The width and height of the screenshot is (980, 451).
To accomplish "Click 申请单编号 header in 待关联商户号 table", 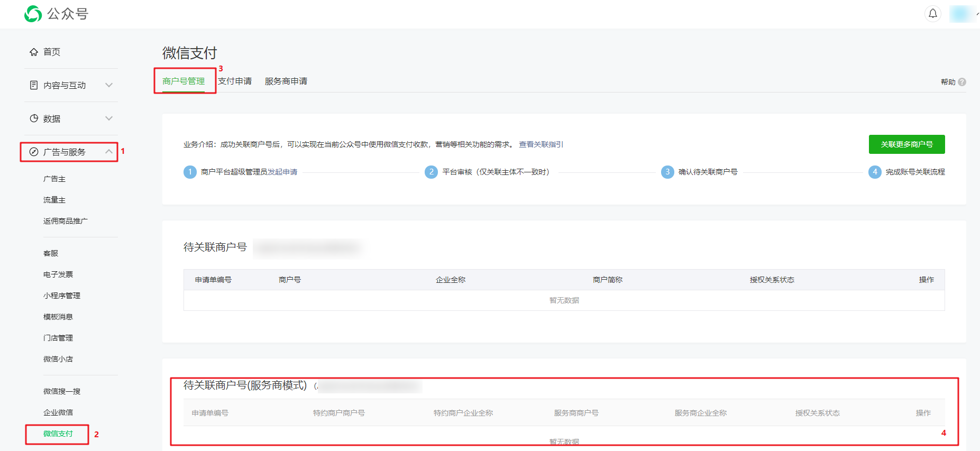I will 213,280.
